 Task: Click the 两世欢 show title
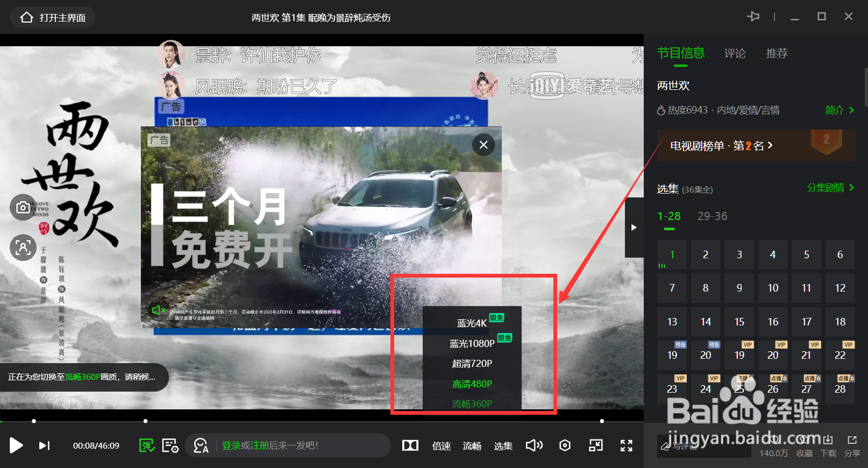pos(673,86)
